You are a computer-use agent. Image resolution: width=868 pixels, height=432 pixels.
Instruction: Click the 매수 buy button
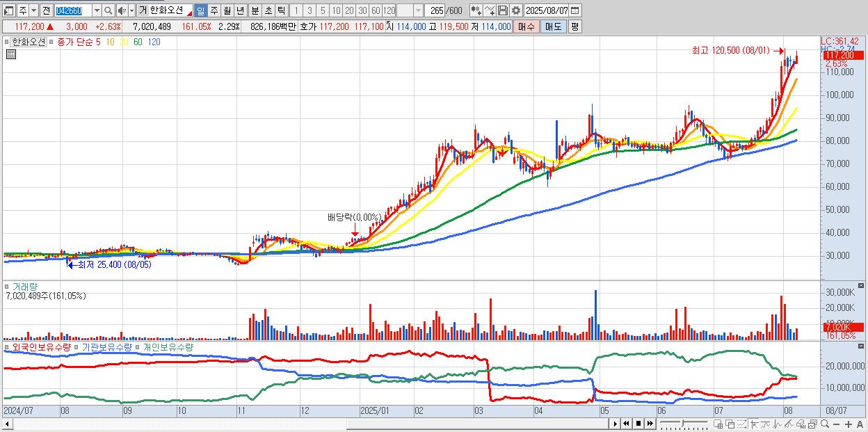point(527,26)
